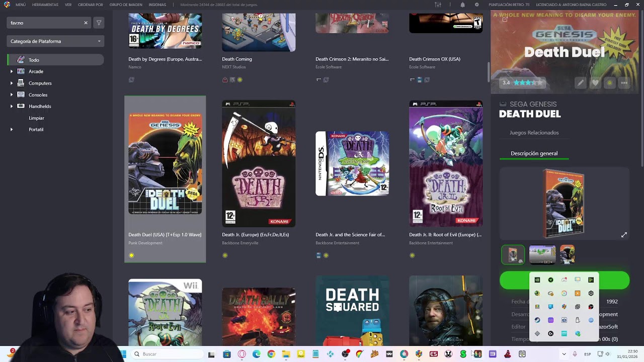Image resolution: width=644 pixels, height=362 pixels.
Task: Click the Backbone Emeryville developer text
Action: click(240, 243)
